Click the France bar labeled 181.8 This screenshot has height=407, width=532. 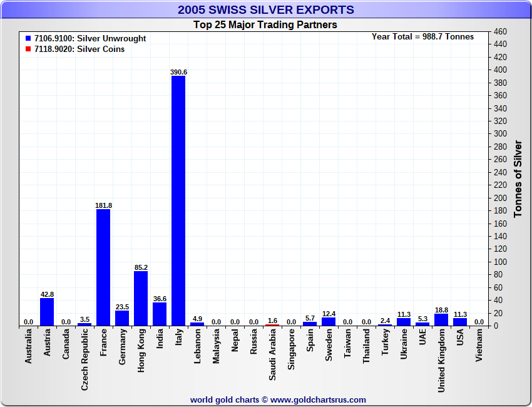pos(103,267)
